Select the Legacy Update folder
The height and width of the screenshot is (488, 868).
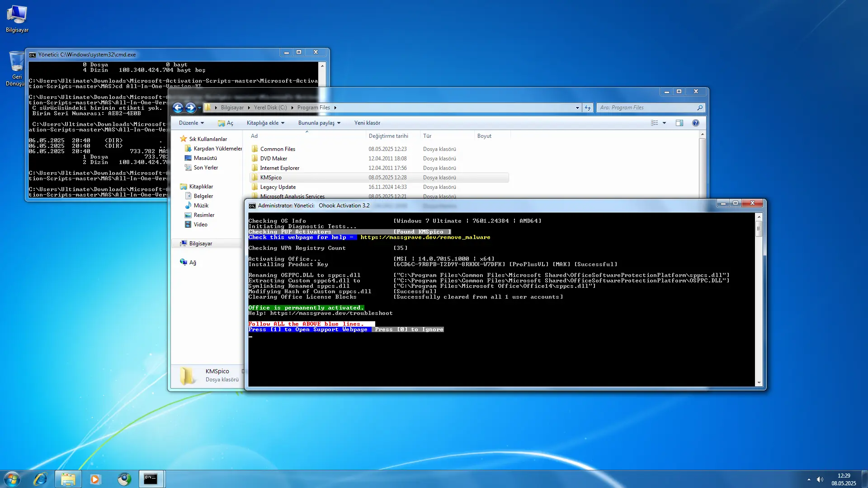point(278,187)
